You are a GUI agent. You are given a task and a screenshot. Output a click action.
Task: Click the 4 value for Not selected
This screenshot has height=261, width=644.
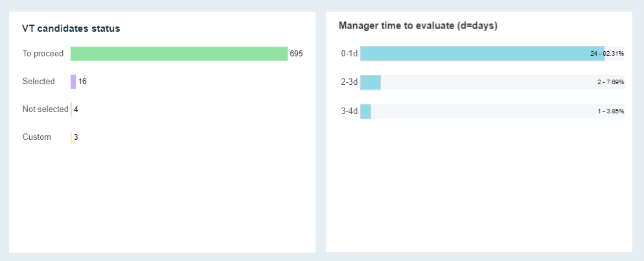point(76,109)
